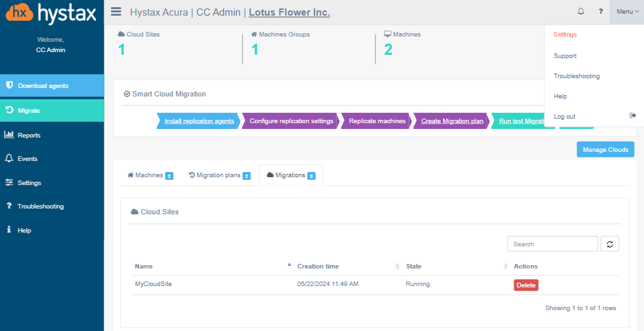This screenshot has width=644, height=331.
Task: Open the Lotus Flower Inc. link
Action: (x=289, y=12)
